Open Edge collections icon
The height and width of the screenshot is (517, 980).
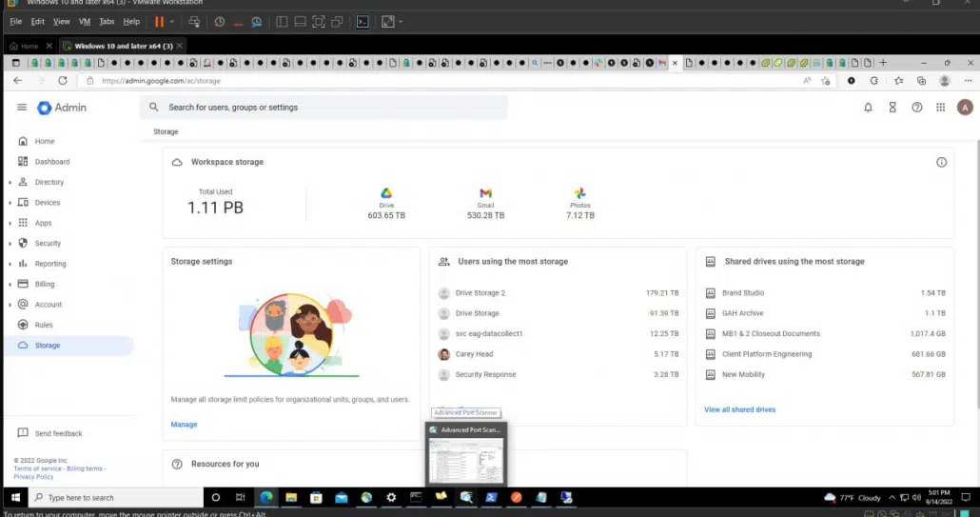tap(921, 81)
